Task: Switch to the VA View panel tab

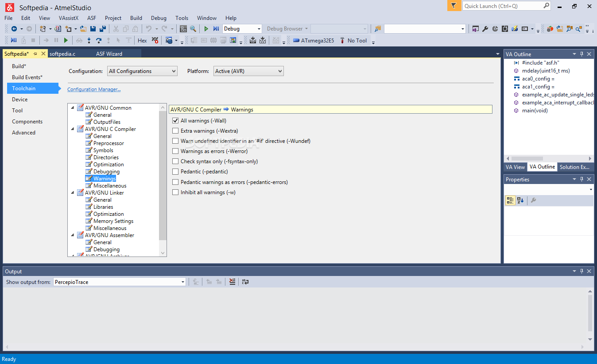Action: [x=516, y=167]
